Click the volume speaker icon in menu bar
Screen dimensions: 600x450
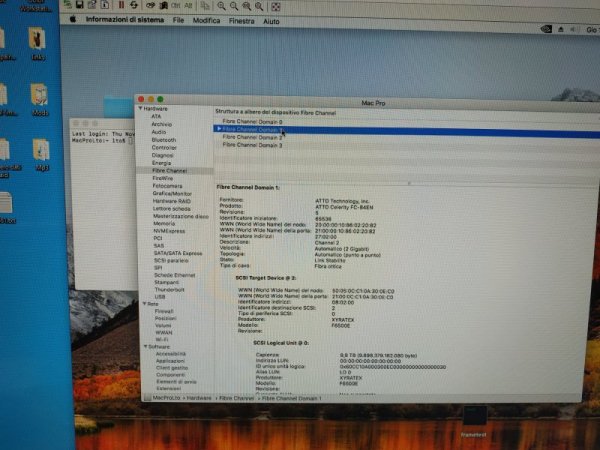[x=573, y=29]
